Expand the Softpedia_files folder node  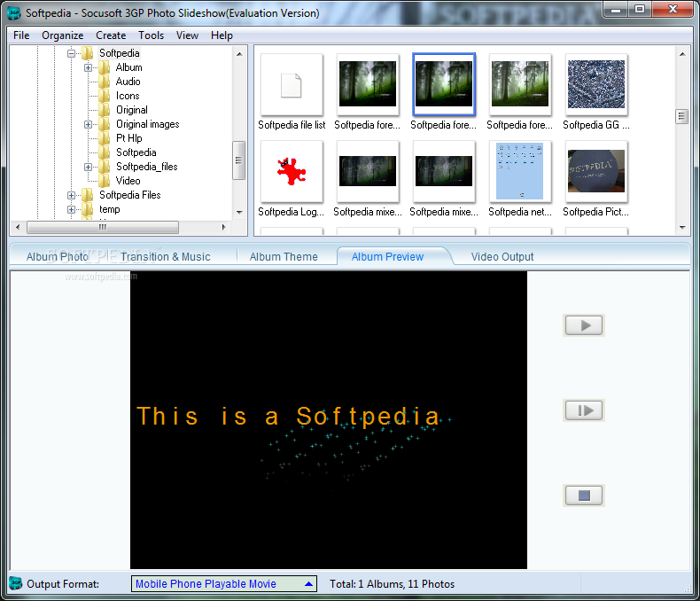[88, 167]
